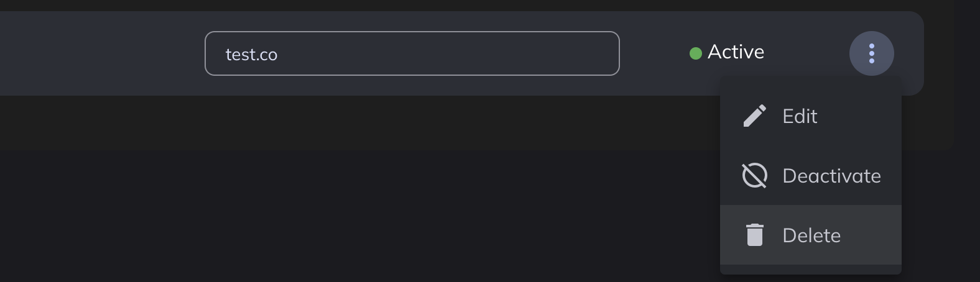The image size is (980, 282).
Task: Open the edit action for test.co
Action: click(810, 116)
